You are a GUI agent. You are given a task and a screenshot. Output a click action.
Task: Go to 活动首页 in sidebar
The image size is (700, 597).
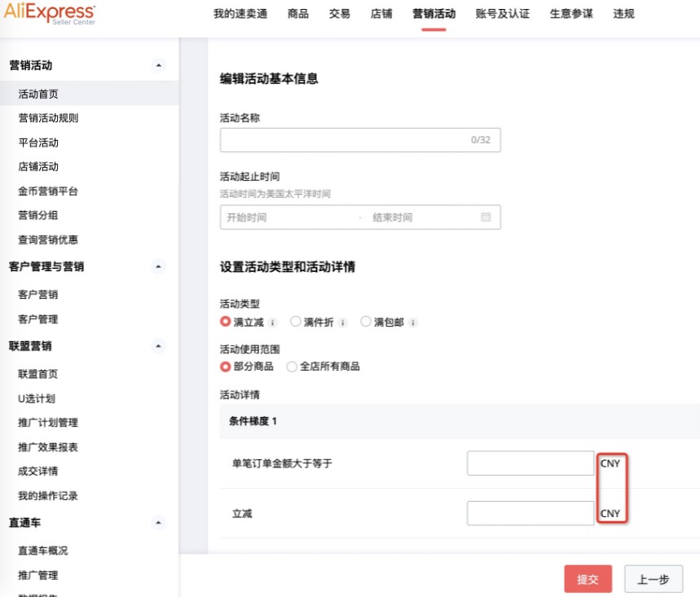pyautogui.click(x=90, y=94)
